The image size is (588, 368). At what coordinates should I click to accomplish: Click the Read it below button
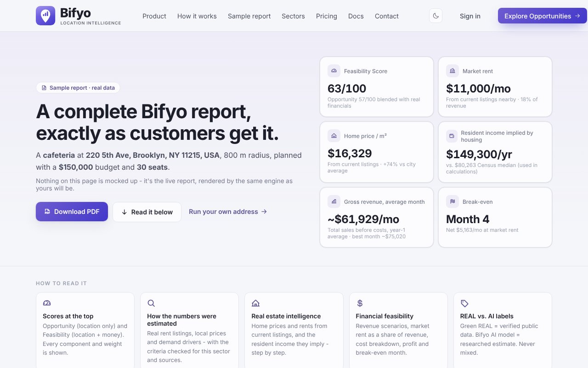147,212
